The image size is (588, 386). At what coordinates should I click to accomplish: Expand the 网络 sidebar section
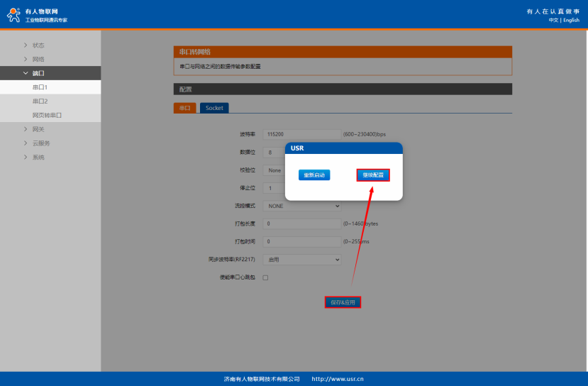(x=38, y=60)
